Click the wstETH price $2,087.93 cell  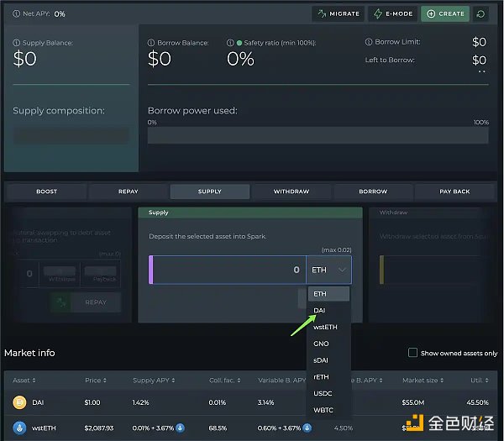[x=99, y=428]
